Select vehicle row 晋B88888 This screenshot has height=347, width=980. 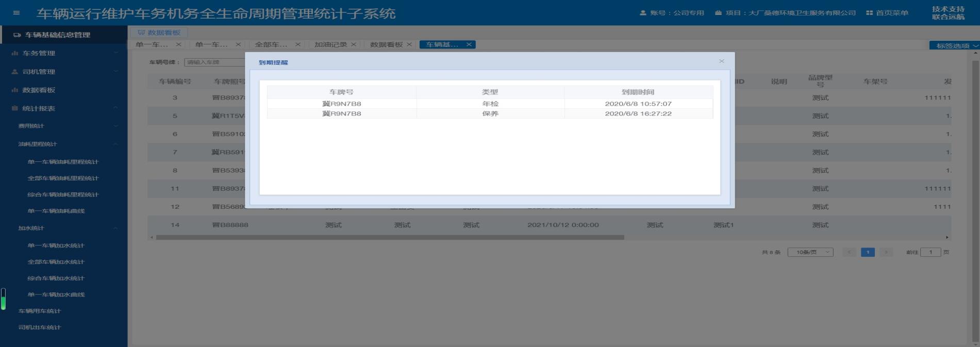coord(549,225)
